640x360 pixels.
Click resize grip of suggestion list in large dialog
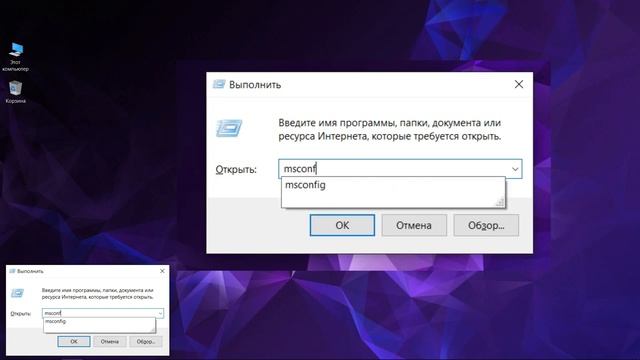pos(500,202)
